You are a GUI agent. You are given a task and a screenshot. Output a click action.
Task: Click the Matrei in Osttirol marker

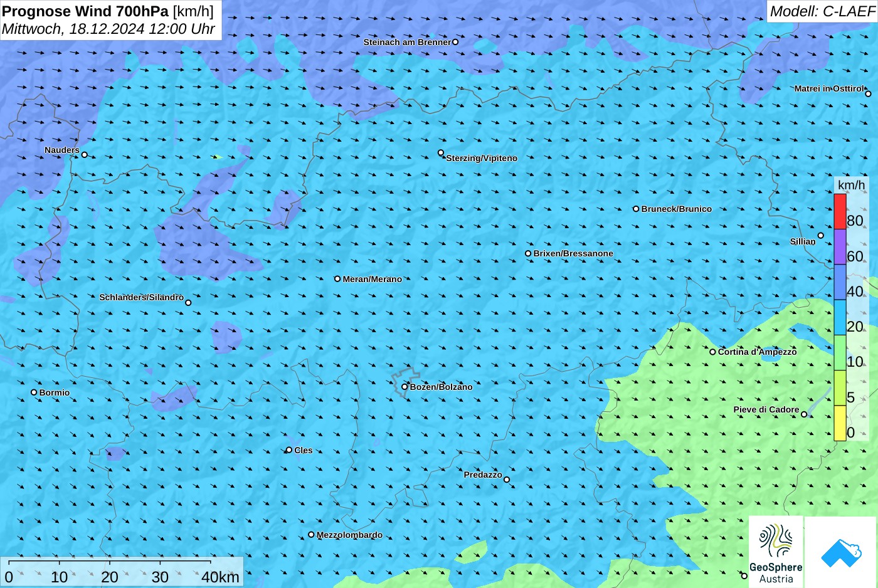tap(868, 94)
